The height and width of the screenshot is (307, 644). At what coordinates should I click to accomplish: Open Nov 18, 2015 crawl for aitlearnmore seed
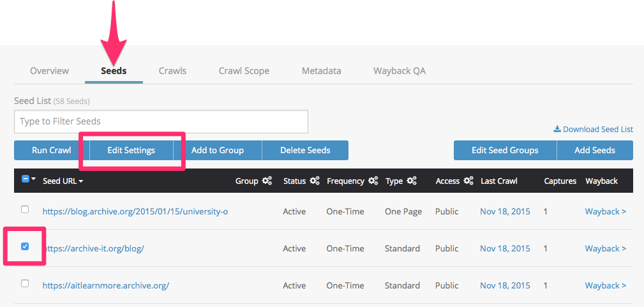[505, 285]
